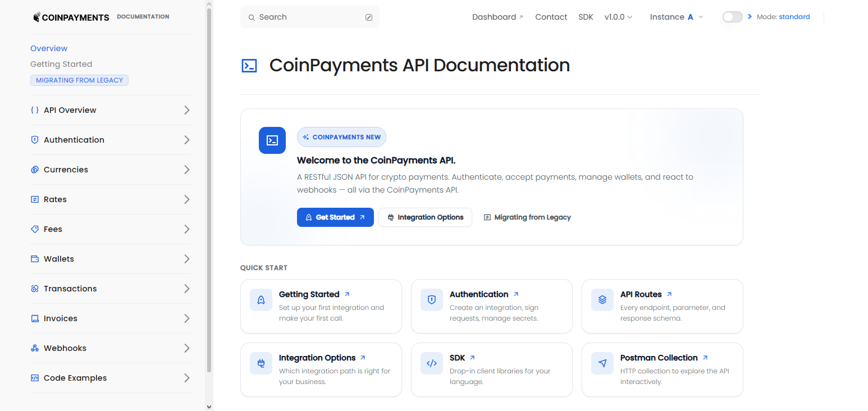
Task: Click the Webhooks icon in sidebar
Action: 35,348
